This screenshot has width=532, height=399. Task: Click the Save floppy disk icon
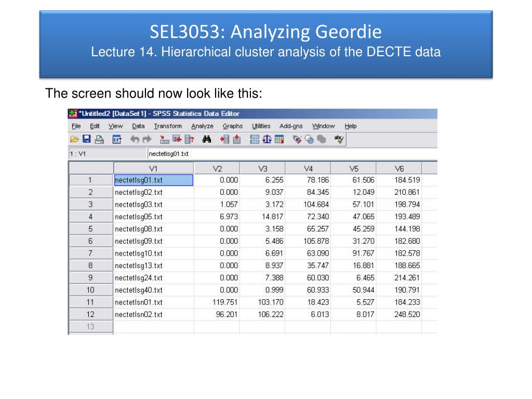point(87,139)
